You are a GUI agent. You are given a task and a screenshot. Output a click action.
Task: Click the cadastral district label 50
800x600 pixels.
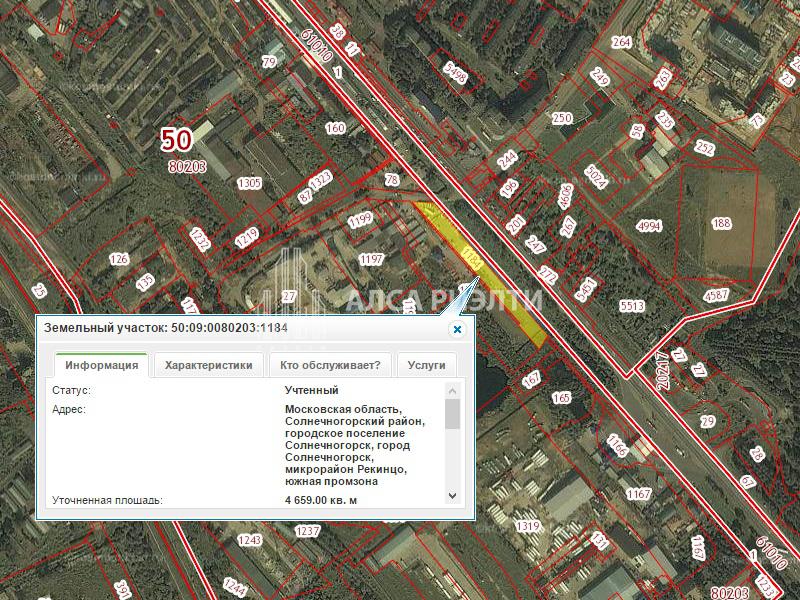(177, 140)
